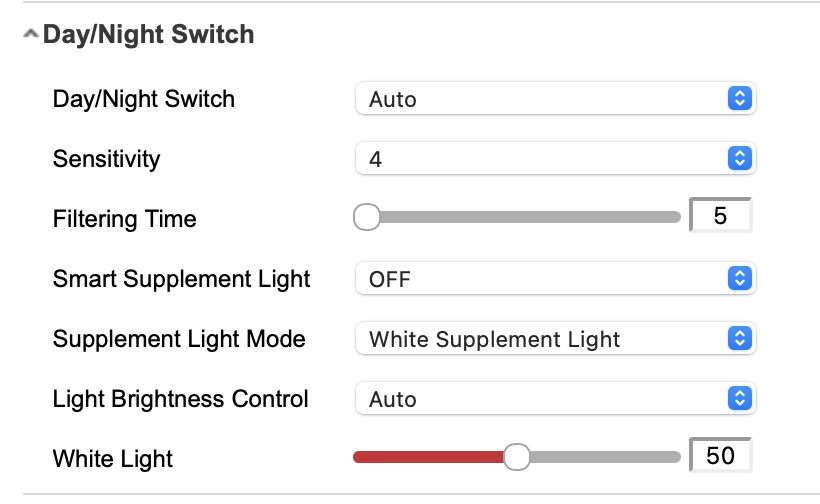The image size is (820, 504).
Task: Collapse the Day/Night Switch section triangle
Action: [x=30, y=35]
